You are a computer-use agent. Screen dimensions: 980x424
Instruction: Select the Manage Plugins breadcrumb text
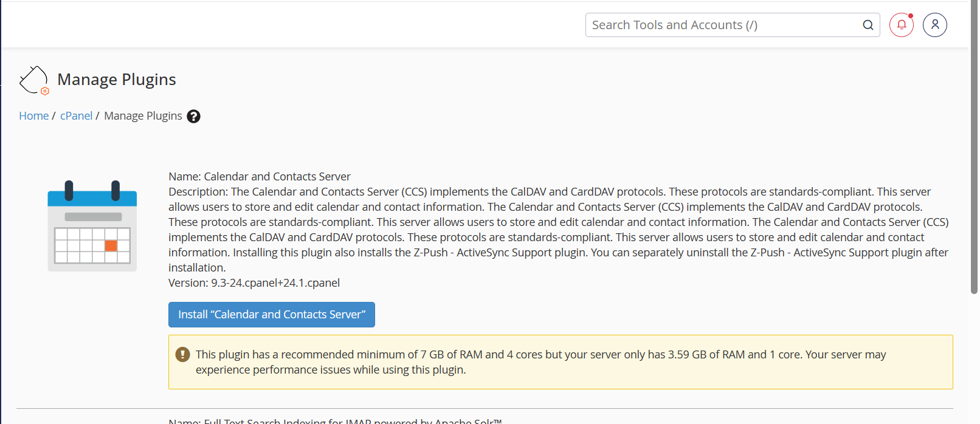point(143,116)
